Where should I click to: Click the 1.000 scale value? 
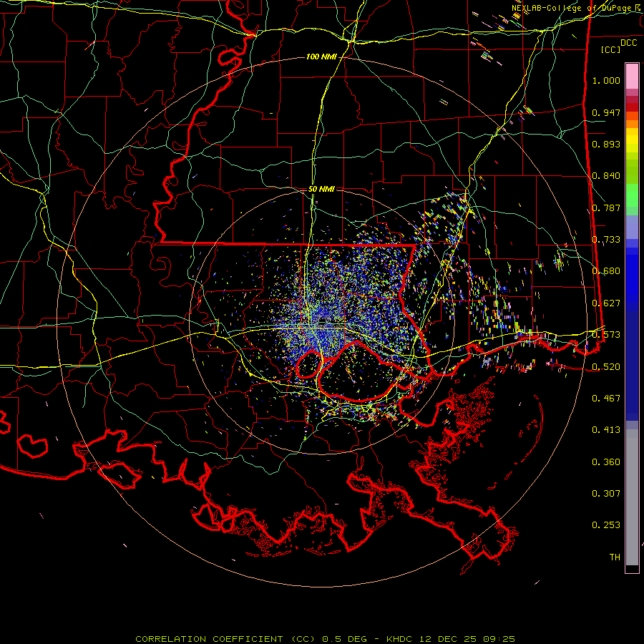[x=606, y=80]
